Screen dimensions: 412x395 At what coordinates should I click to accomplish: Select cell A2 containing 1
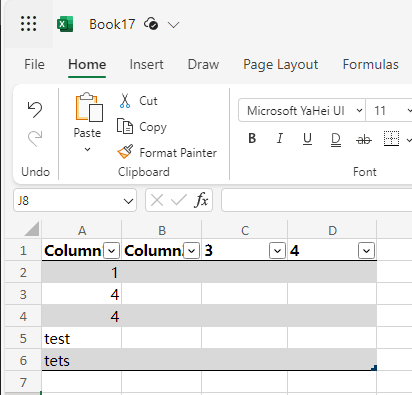[82, 272]
